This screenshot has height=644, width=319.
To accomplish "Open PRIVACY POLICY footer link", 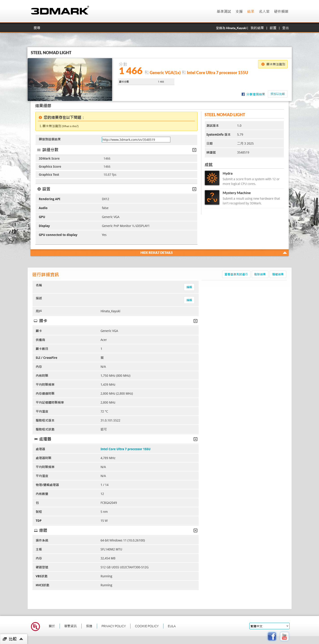I will tap(113, 626).
